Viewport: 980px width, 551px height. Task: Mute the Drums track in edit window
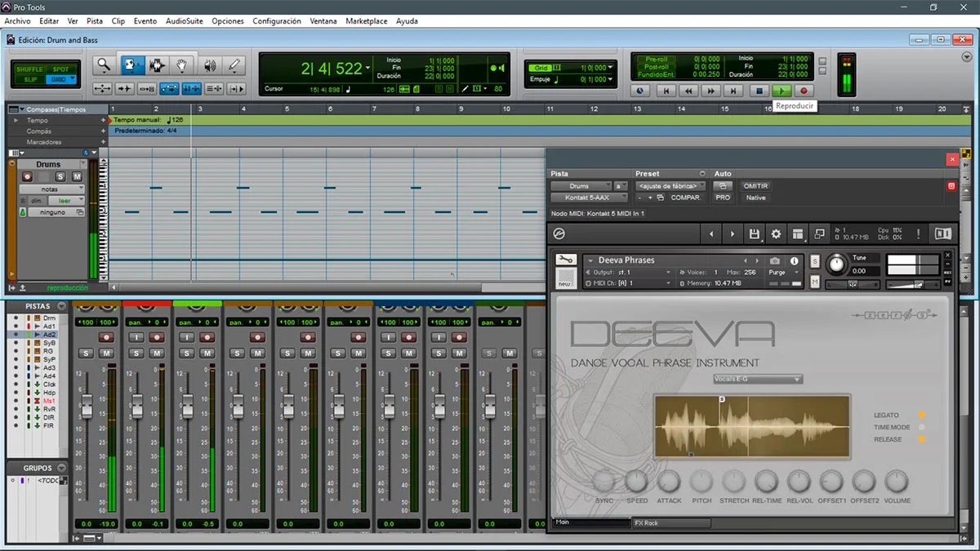(x=77, y=176)
